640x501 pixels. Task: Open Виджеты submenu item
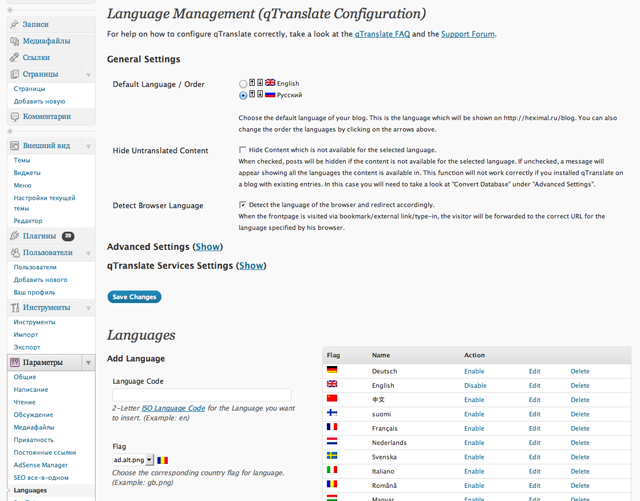tap(27, 173)
